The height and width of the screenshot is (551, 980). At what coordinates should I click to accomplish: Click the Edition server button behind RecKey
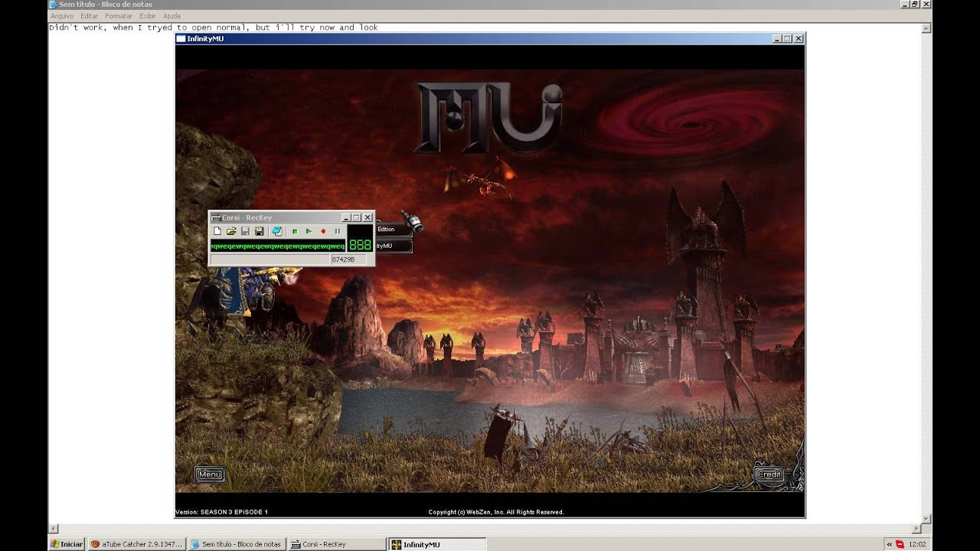[394, 230]
